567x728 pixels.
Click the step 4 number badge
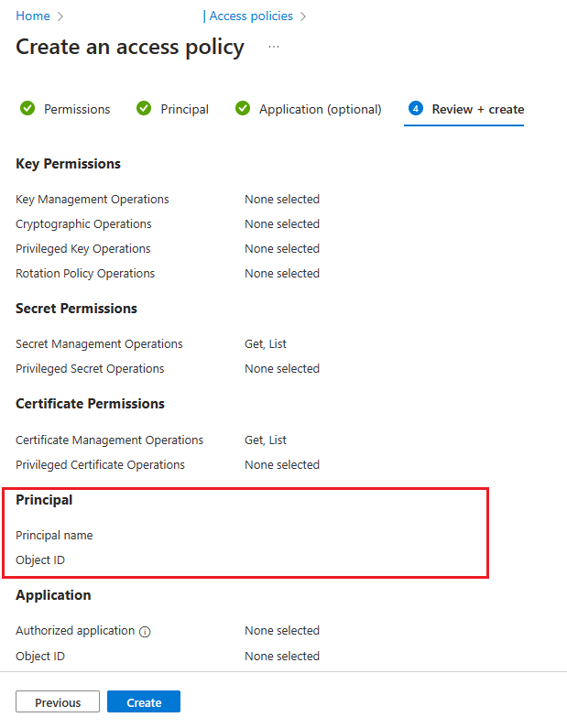(416, 109)
